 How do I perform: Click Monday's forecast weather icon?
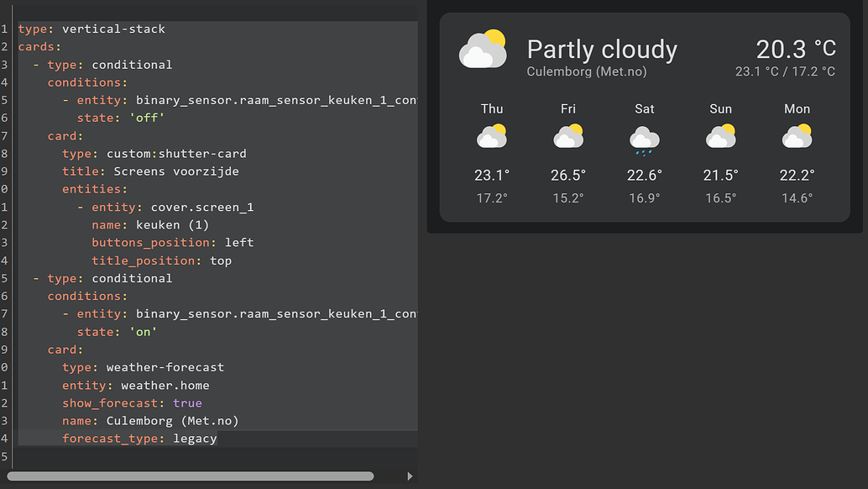click(x=797, y=136)
